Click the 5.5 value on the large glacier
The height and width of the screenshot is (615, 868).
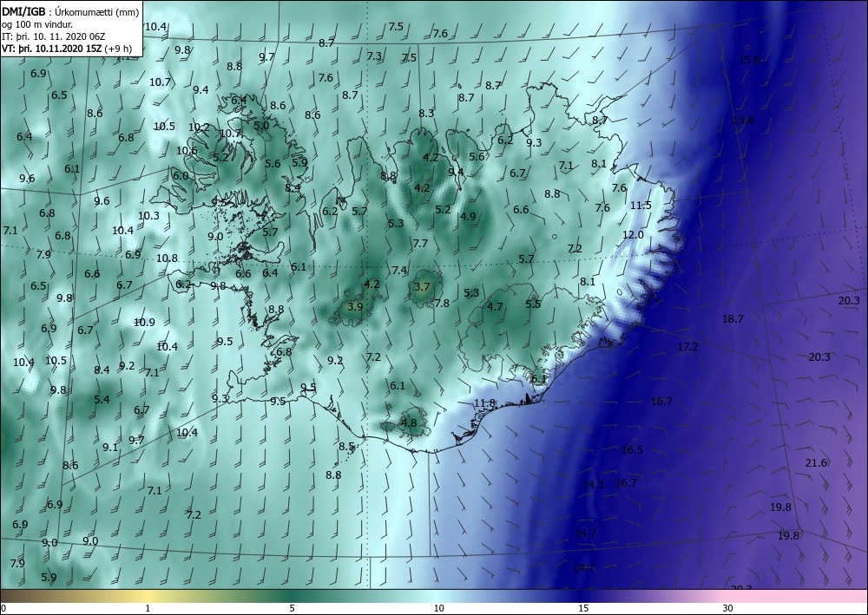pyautogui.click(x=533, y=304)
